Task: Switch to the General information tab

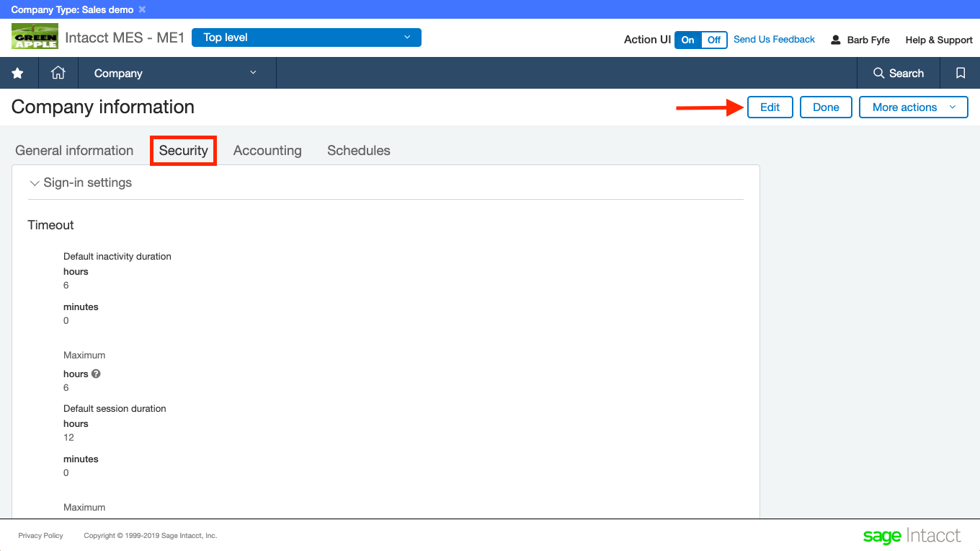Action: click(x=74, y=151)
